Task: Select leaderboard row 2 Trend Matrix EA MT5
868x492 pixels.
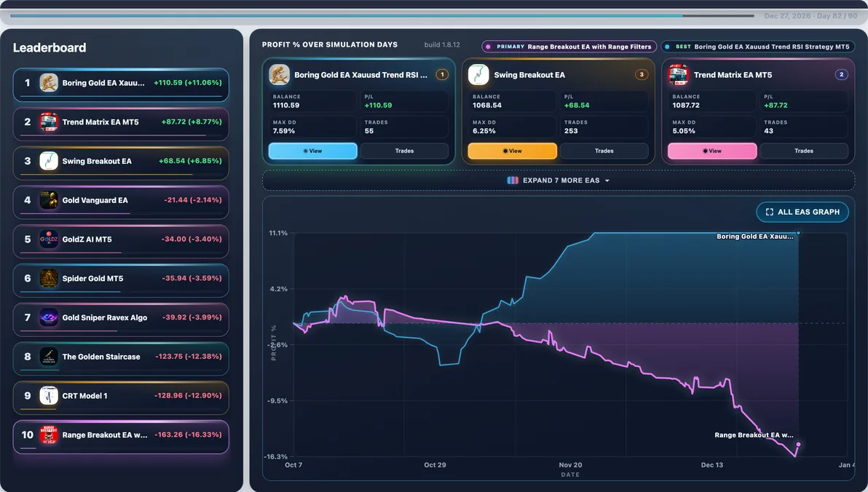Action: click(x=121, y=124)
